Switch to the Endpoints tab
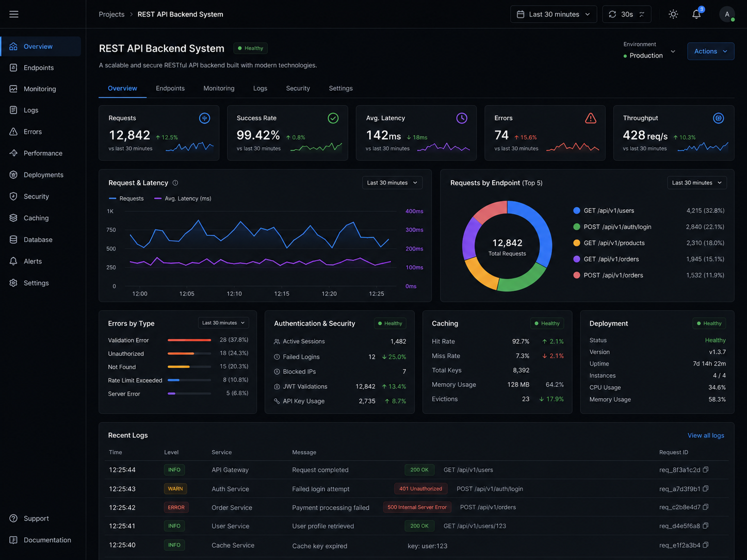This screenshot has width=747, height=560. [170, 89]
